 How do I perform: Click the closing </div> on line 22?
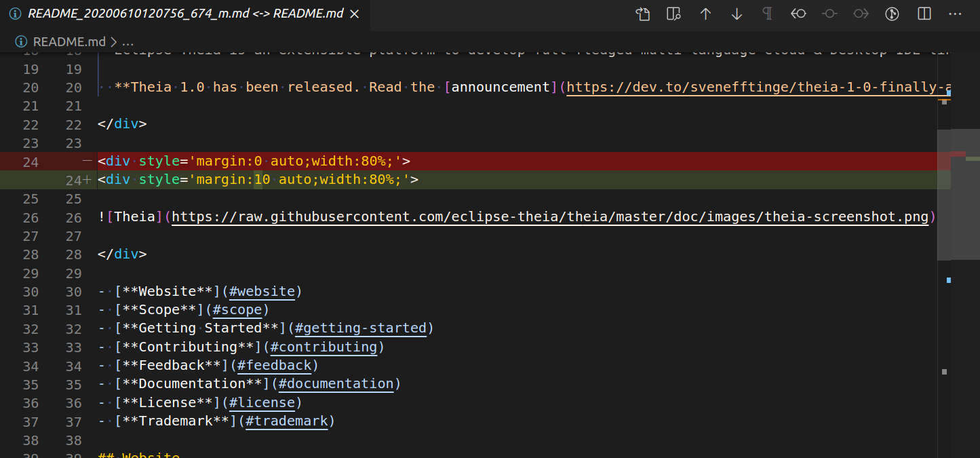pyautogui.click(x=122, y=124)
